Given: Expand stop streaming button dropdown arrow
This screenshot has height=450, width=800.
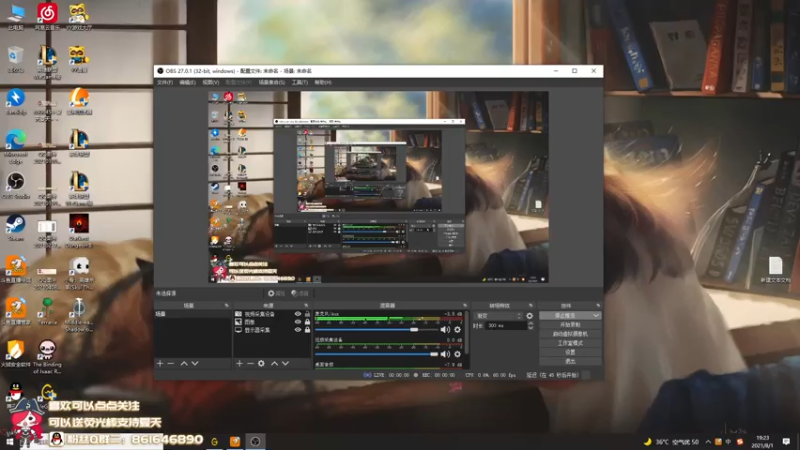Looking at the screenshot, I should [596, 316].
